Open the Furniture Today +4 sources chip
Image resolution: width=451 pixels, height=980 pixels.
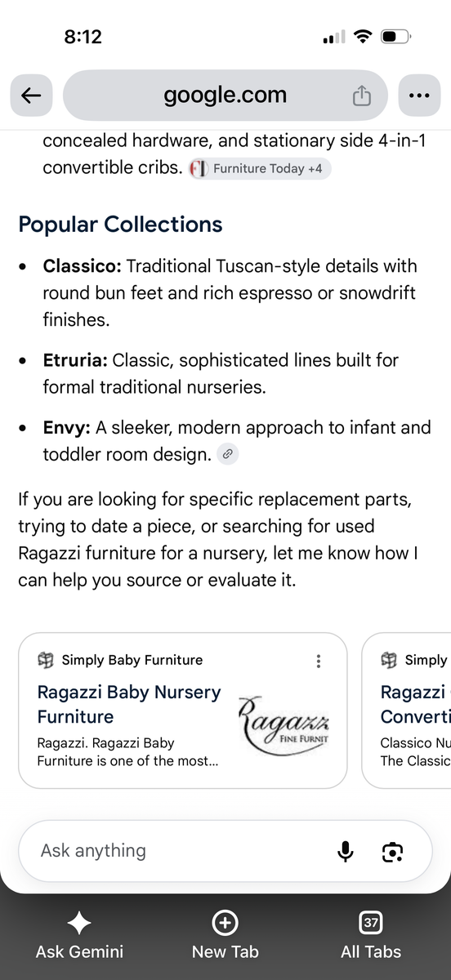260,168
